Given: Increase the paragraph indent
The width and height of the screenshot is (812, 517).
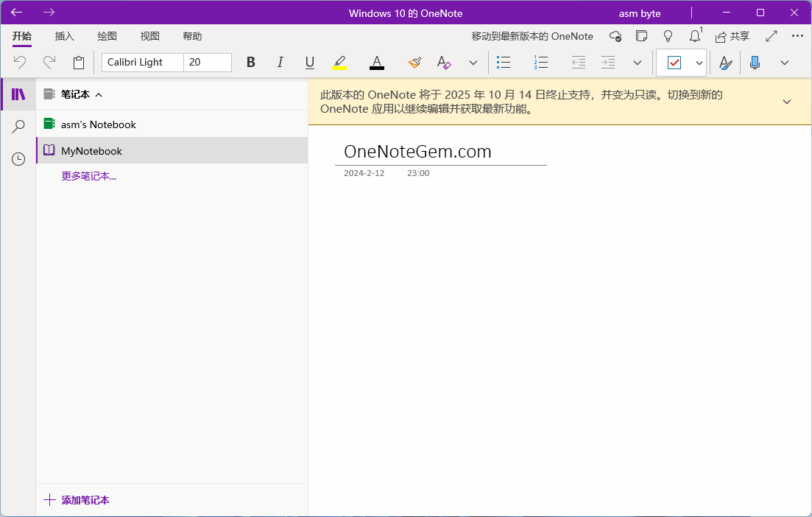Looking at the screenshot, I should [608, 63].
